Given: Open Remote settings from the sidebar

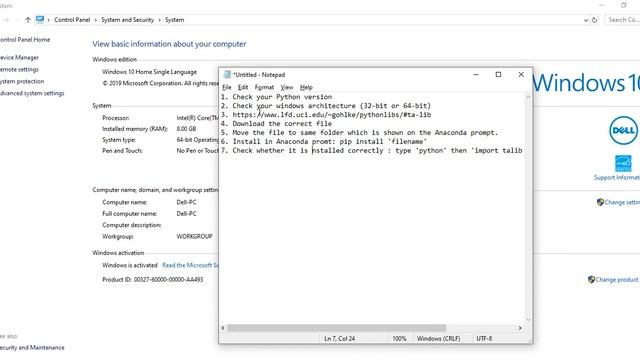Looking at the screenshot, I should pos(19,69).
